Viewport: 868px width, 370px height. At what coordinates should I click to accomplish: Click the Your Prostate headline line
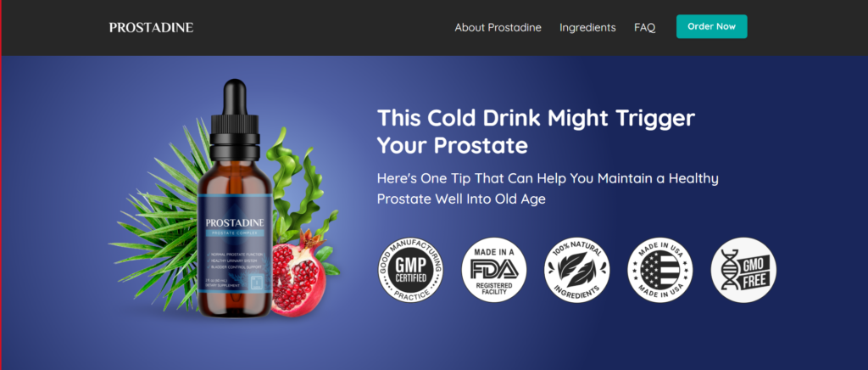(453, 146)
